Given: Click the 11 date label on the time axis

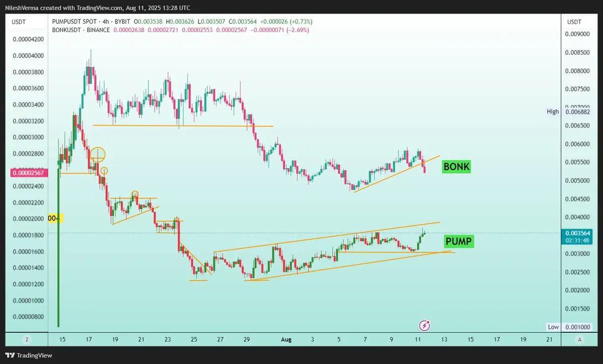Looking at the screenshot, I should point(418,339).
